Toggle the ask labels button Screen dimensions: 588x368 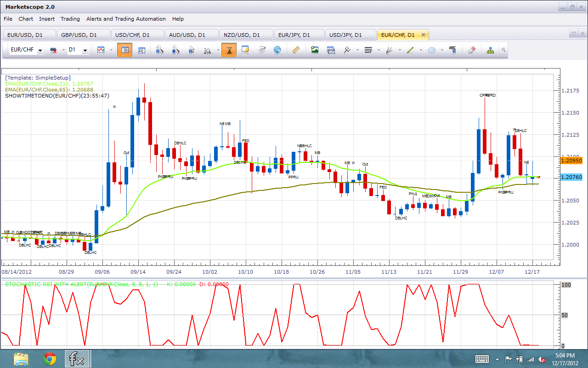(x=141, y=50)
